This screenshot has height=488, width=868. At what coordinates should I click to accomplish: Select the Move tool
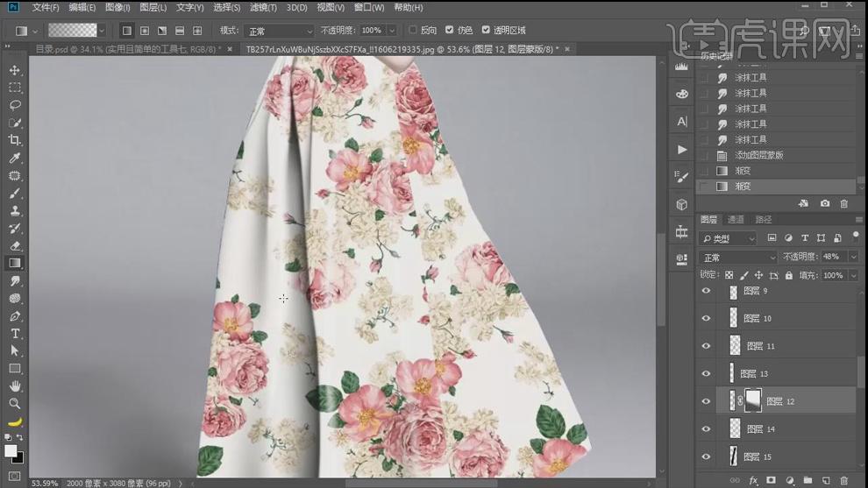pyautogui.click(x=15, y=70)
